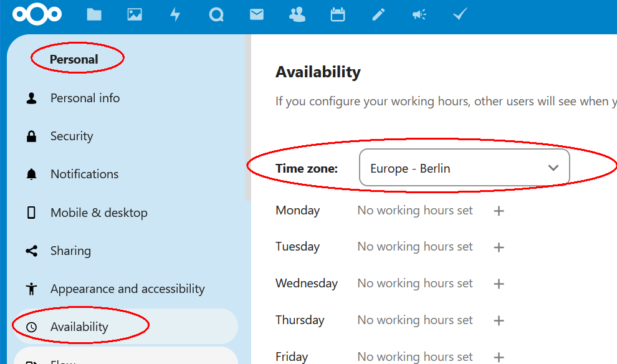Open the Contacts people icon
The width and height of the screenshot is (617, 364).
pos(297,14)
